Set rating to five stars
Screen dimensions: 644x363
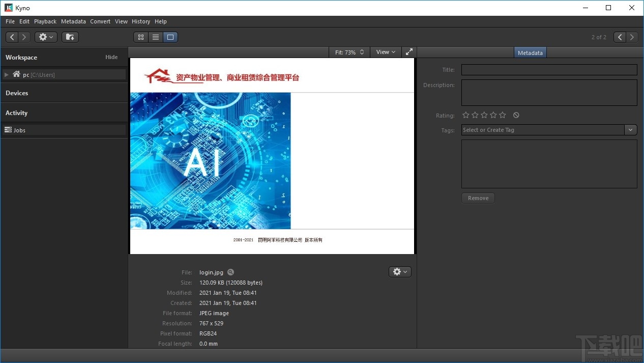pyautogui.click(x=503, y=115)
